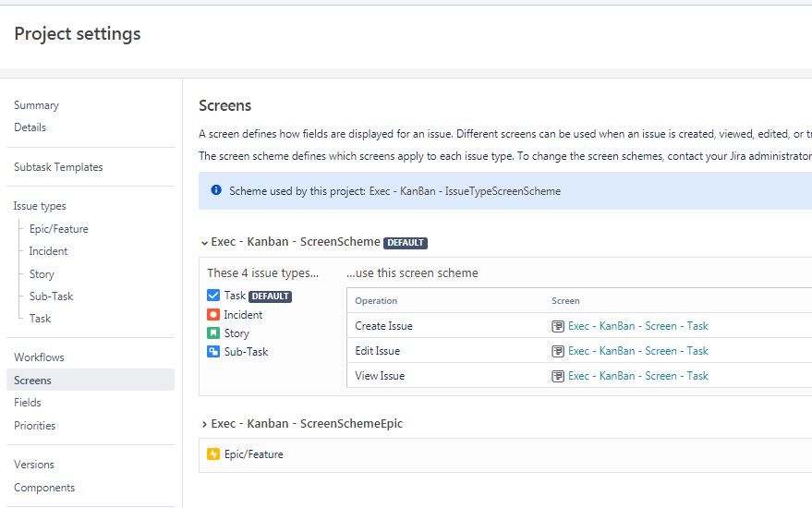812x508 pixels.
Task: Click the Task issue type checkbox icon
Action: [x=213, y=296]
